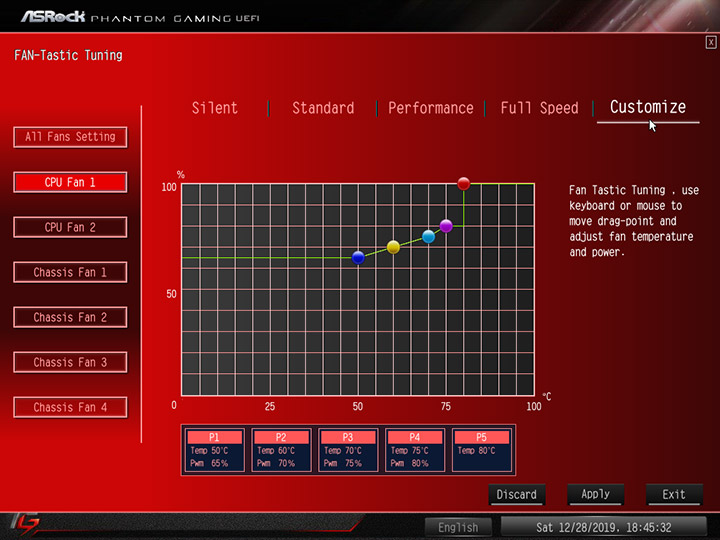720x540 pixels.
Task: Choose the Performance fan profile
Action: click(x=431, y=108)
